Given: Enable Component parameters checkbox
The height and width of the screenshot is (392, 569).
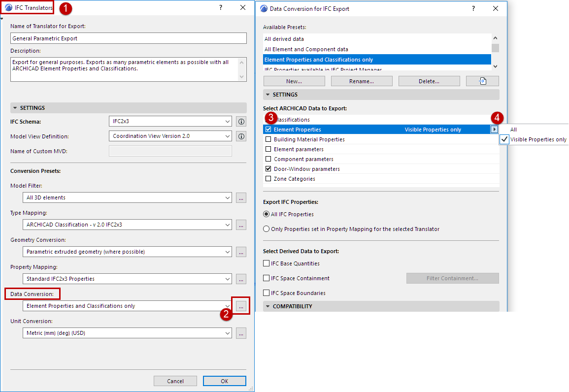Looking at the screenshot, I should click(x=268, y=159).
